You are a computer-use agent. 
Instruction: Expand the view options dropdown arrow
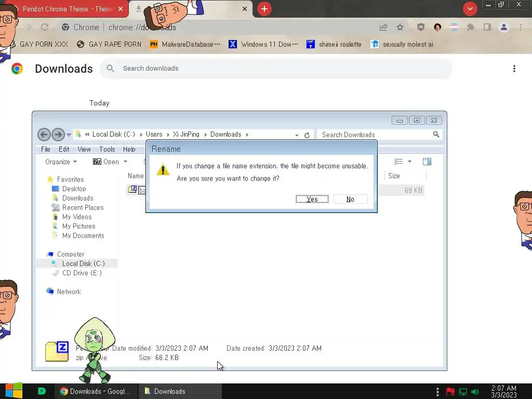click(409, 162)
